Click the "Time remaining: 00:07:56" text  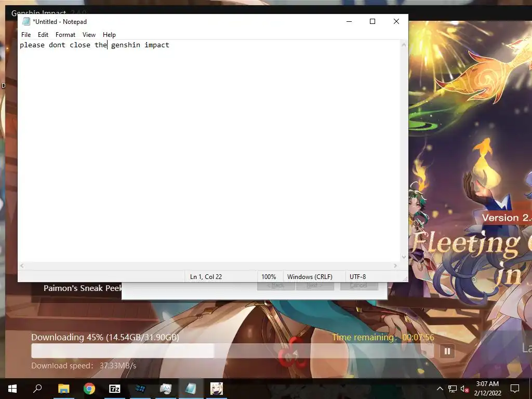(x=383, y=337)
